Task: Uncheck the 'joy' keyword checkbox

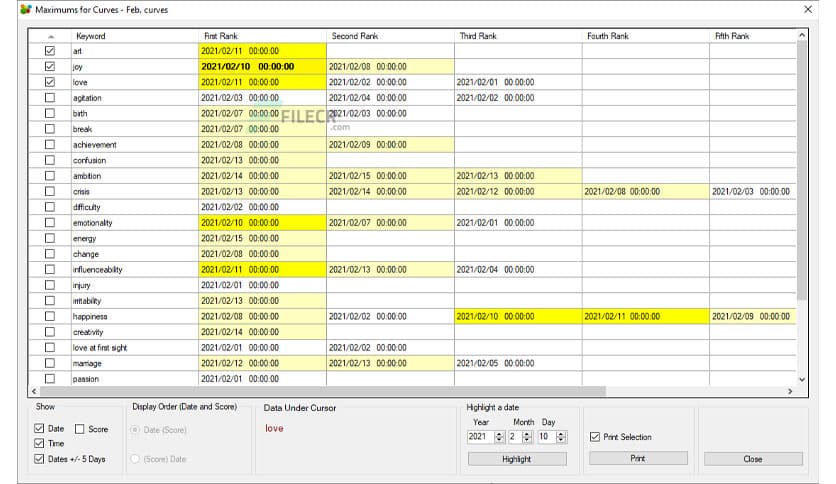Action: coord(50,67)
